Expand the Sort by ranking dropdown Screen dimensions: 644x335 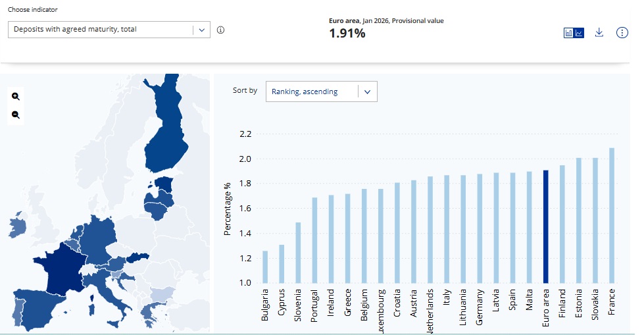[321, 91]
